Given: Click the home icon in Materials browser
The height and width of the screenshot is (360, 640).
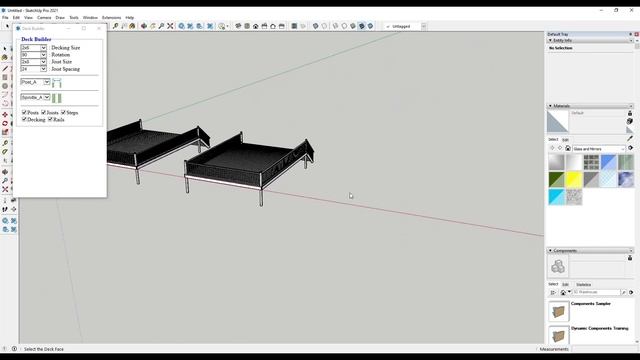Looking at the screenshot, I should (x=568, y=149).
